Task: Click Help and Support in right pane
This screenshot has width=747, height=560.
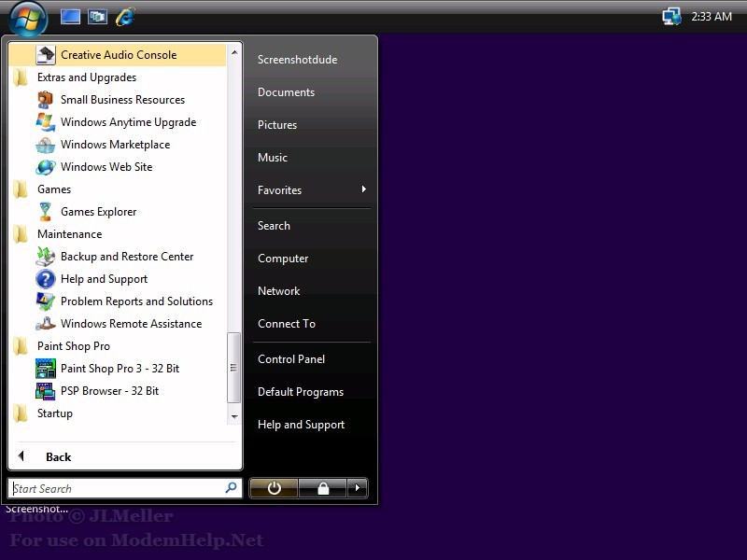Action: 301,425
